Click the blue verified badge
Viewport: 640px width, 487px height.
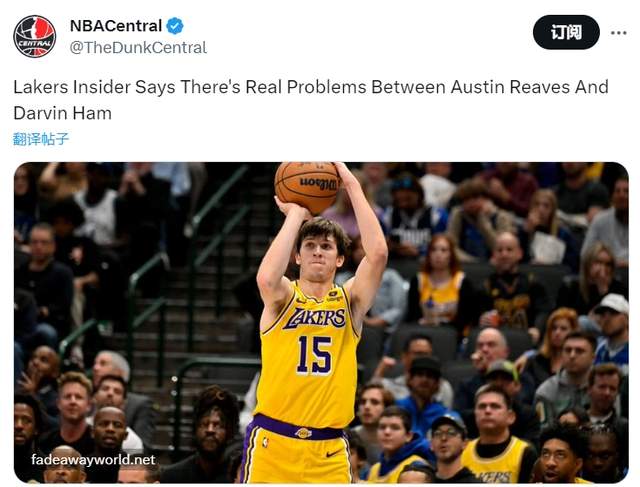pos(174,26)
